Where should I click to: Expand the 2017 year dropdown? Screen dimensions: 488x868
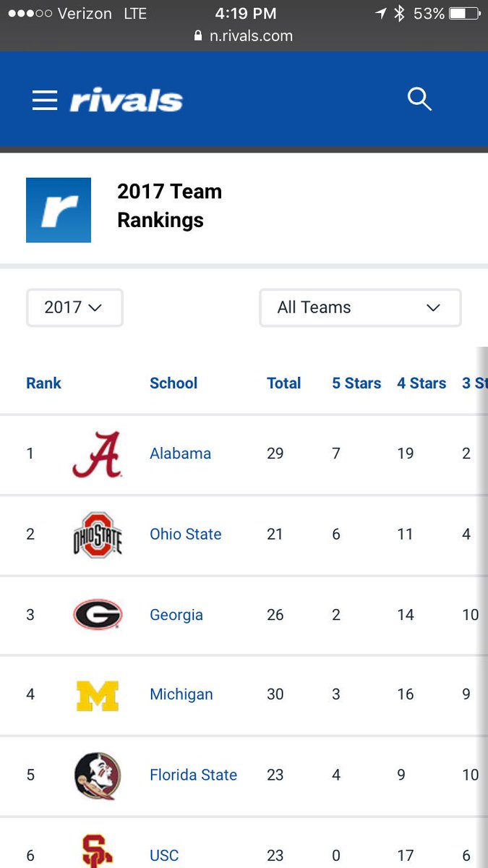point(74,307)
